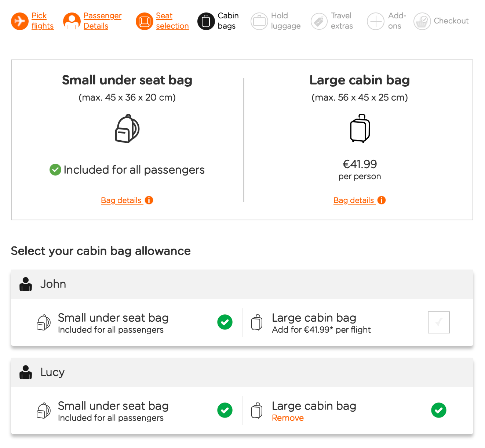Click the Hold luggage bag icon
The height and width of the screenshot is (448, 485).
[259, 21]
